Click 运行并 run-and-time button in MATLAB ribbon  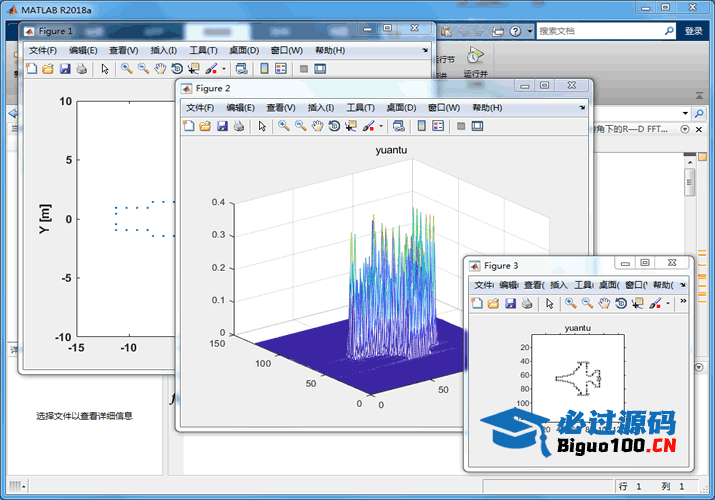pos(475,62)
